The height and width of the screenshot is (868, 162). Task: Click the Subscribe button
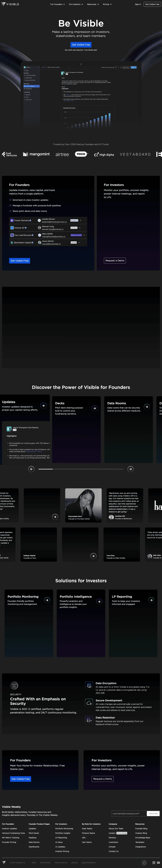tap(153, 813)
